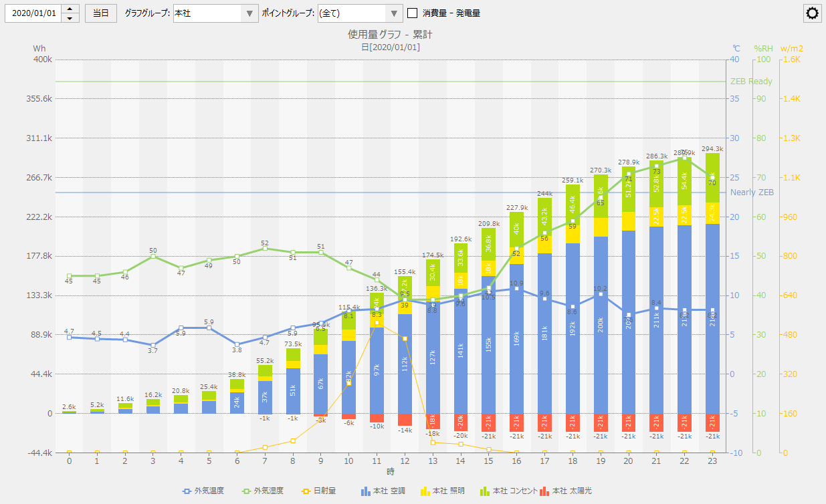Click the 2020/01/01 date field
This screenshot has height=504, width=826.
click(33, 13)
